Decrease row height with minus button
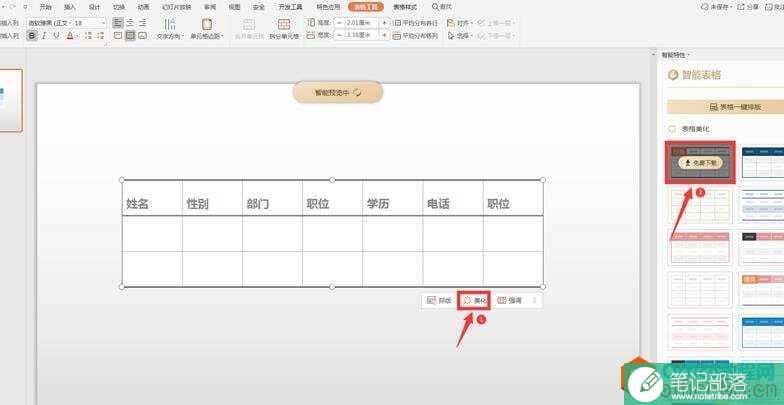784x405 pixels. (339, 23)
